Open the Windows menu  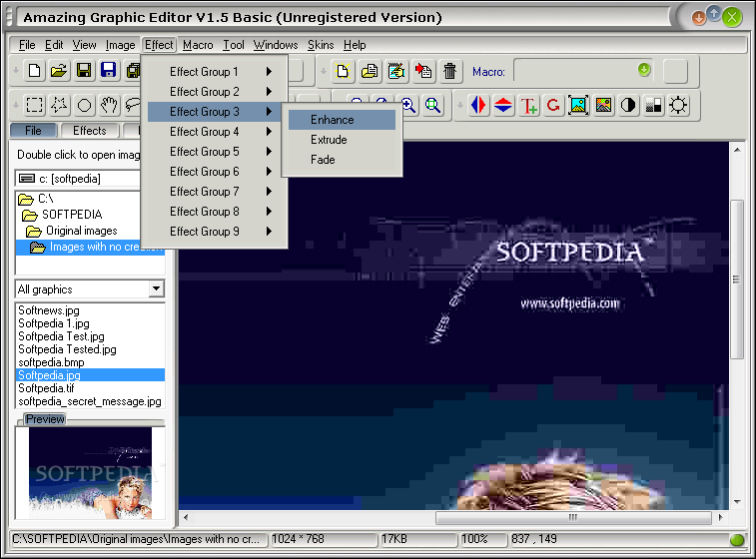[x=276, y=45]
